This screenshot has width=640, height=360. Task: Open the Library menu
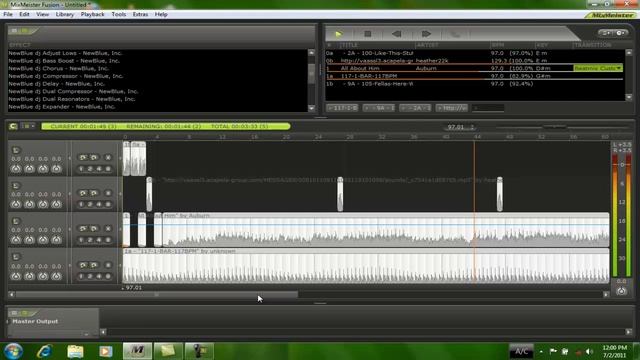tap(64, 14)
